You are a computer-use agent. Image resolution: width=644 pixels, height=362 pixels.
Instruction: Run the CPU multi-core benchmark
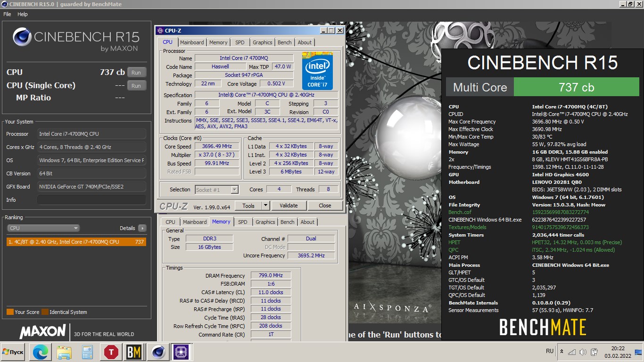(x=136, y=73)
